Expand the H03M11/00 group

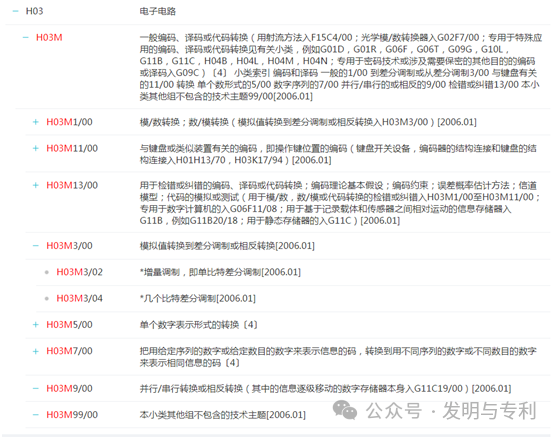pyautogui.click(x=36, y=148)
